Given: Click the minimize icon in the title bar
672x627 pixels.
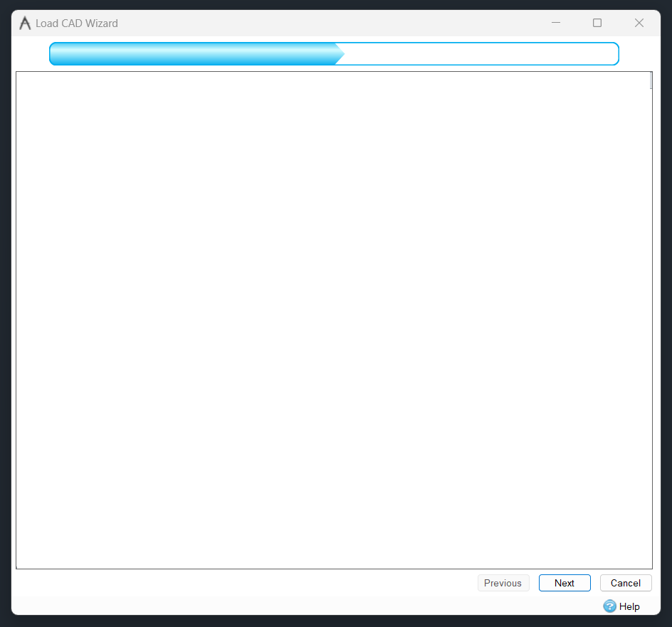Looking at the screenshot, I should click(x=555, y=23).
